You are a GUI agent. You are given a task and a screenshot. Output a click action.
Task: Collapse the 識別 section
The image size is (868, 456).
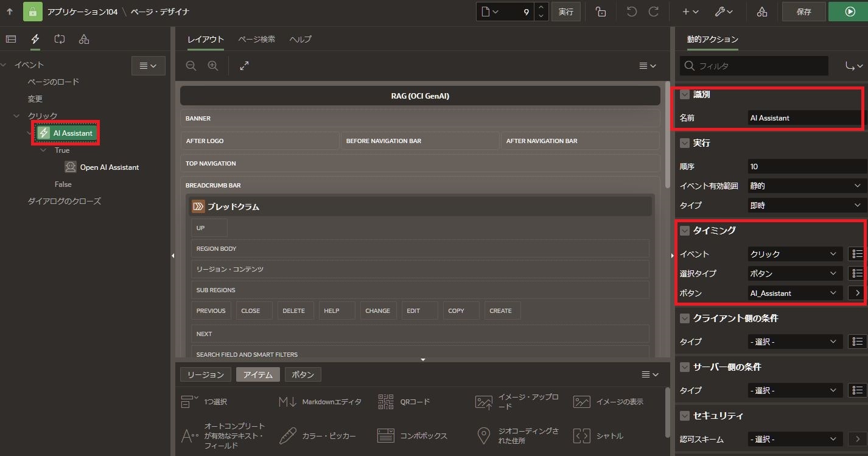coord(685,94)
